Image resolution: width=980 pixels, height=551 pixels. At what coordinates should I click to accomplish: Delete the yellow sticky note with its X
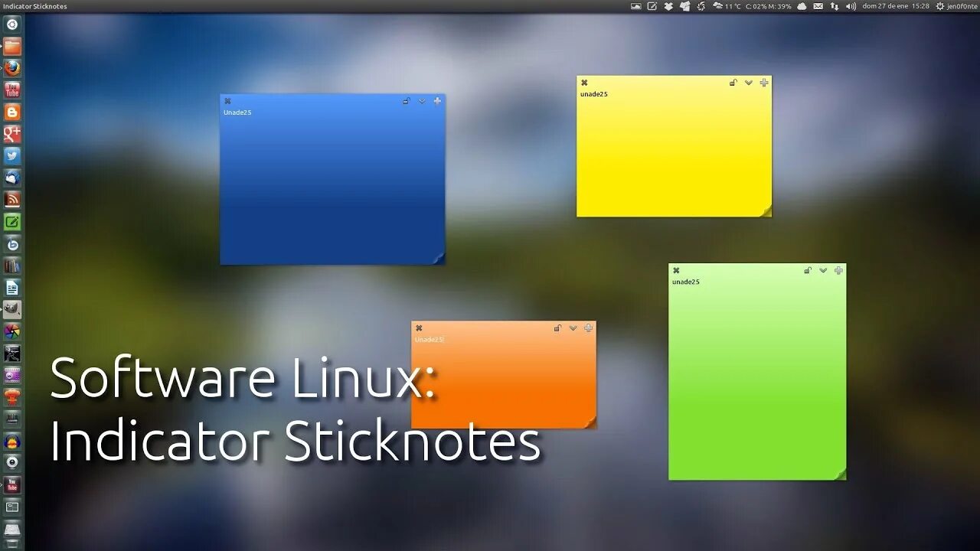tap(584, 83)
